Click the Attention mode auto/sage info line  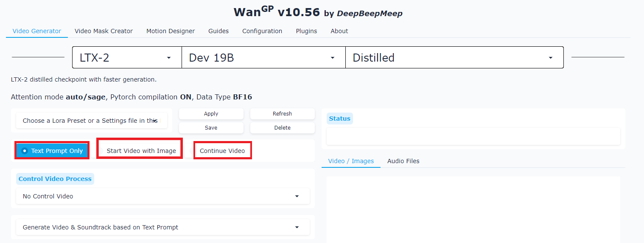coord(132,97)
